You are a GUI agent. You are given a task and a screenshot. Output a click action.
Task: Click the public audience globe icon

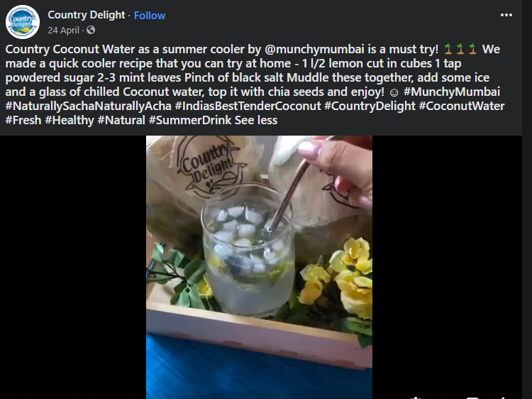pos(91,31)
